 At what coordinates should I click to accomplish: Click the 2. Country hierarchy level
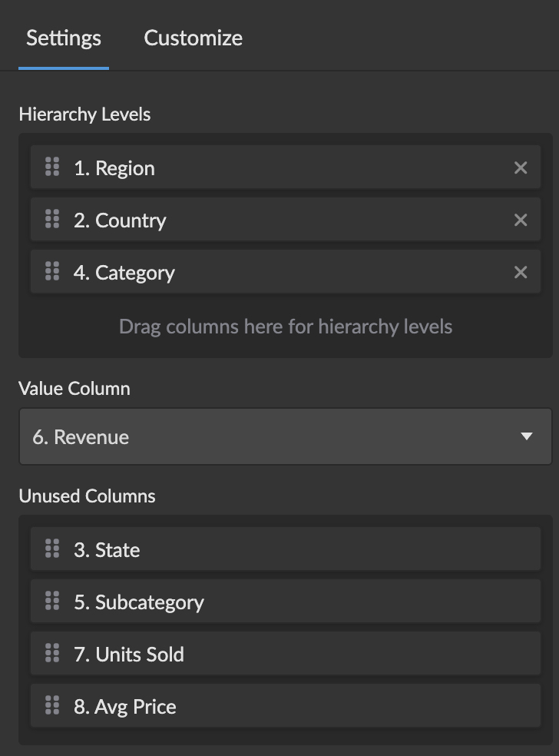[230, 220]
